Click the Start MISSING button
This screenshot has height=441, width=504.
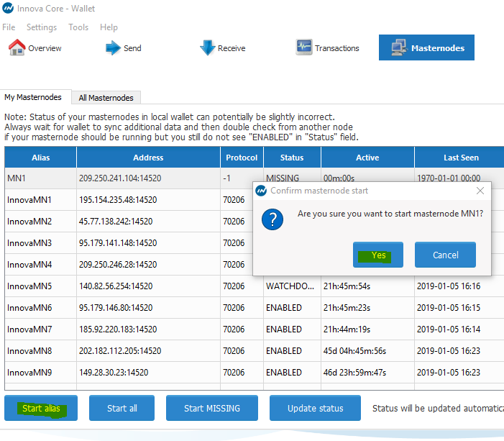pyautogui.click(x=212, y=408)
